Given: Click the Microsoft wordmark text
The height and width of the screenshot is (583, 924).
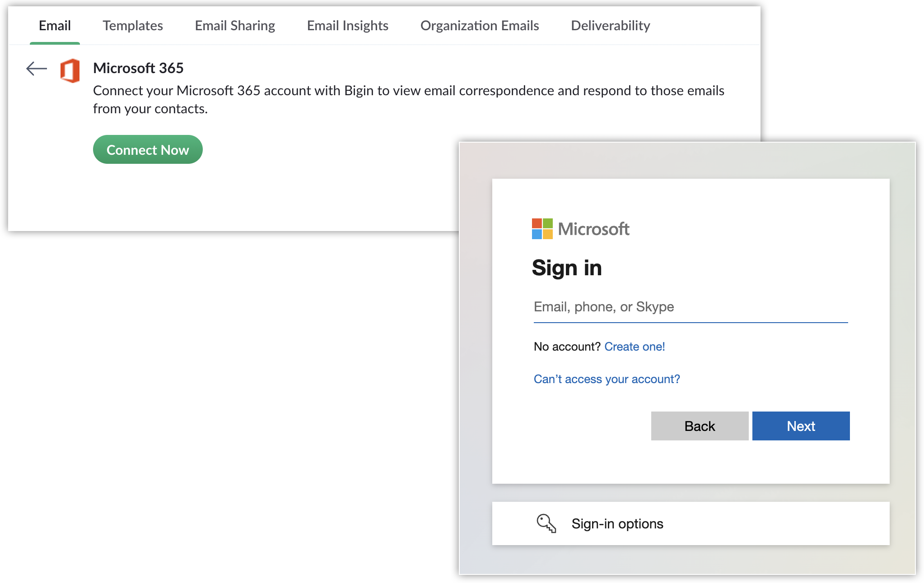Looking at the screenshot, I should [x=593, y=229].
